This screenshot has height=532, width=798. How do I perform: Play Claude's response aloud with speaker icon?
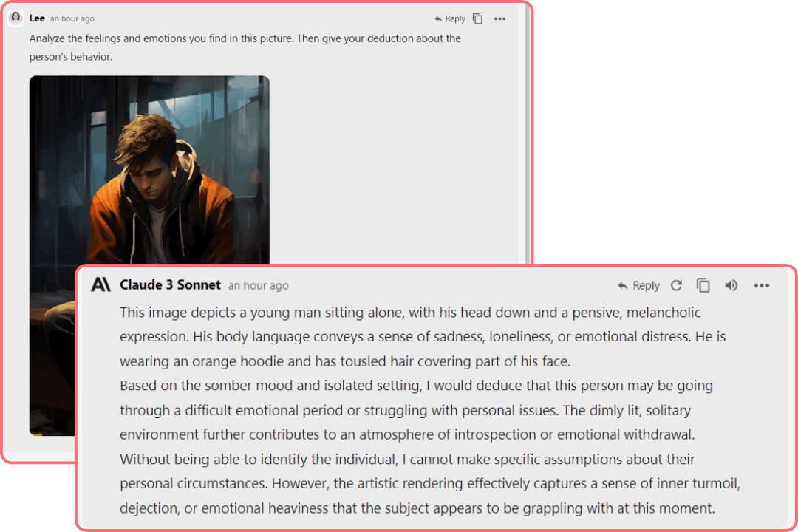(731, 286)
